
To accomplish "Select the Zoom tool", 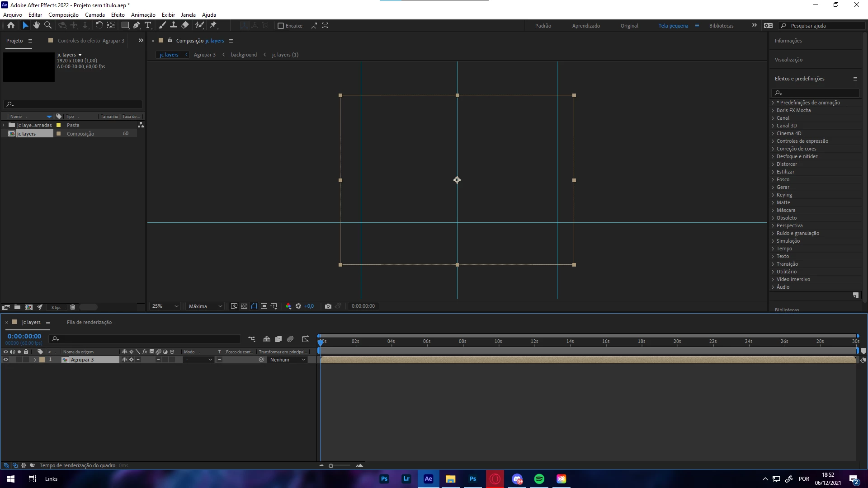I will click(x=48, y=25).
